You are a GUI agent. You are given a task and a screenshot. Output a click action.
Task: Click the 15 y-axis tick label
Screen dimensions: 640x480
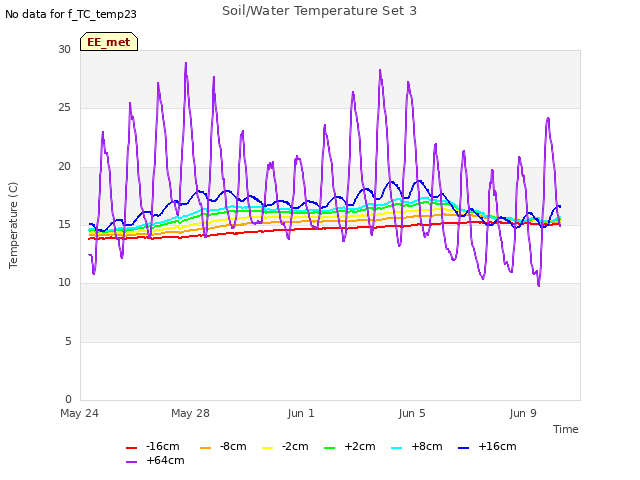pyautogui.click(x=64, y=224)
